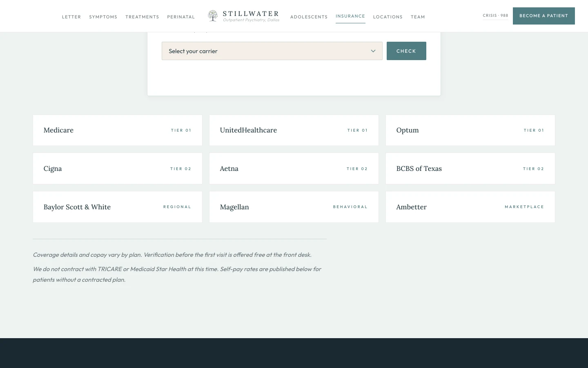Image resolution: width=588 pixels, height=368 pixels.
Task: Open the Ambetter marketplace card
Action: pos(470,207)
